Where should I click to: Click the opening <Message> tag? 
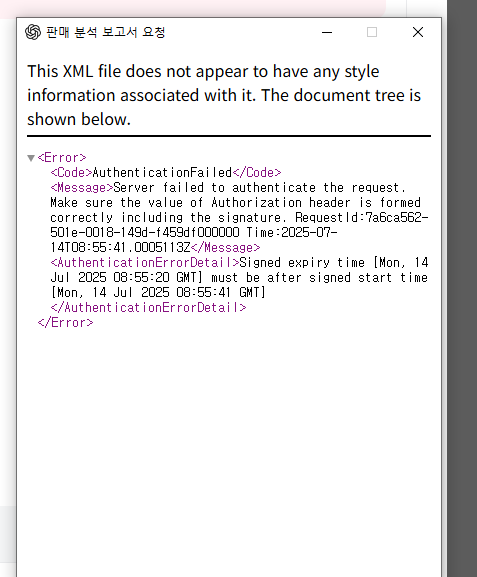point(82,188)
